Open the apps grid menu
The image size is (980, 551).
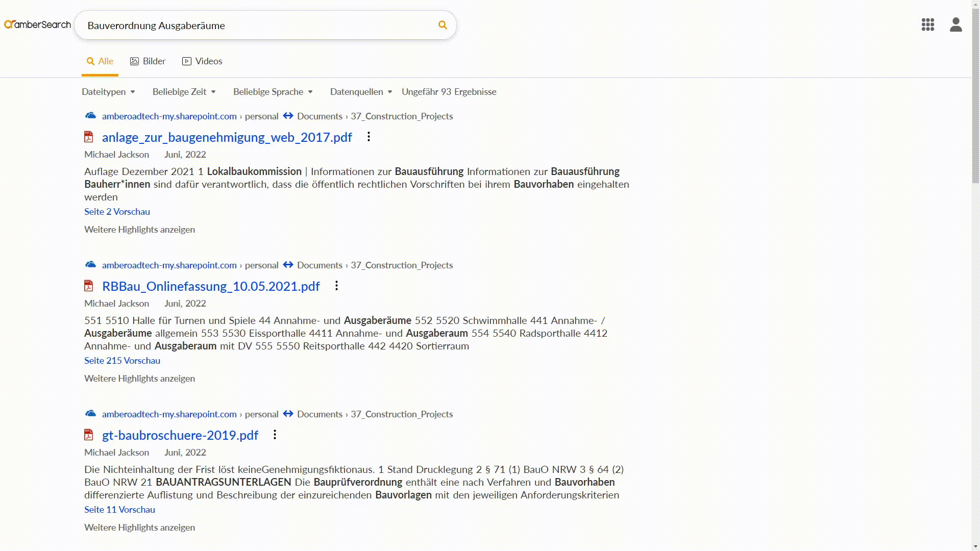(x=927, y=24)
